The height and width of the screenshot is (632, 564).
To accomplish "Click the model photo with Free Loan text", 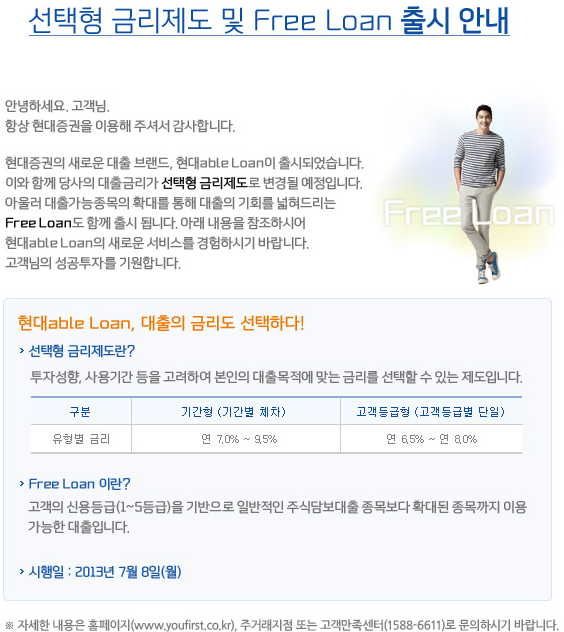I will [470, 193].
